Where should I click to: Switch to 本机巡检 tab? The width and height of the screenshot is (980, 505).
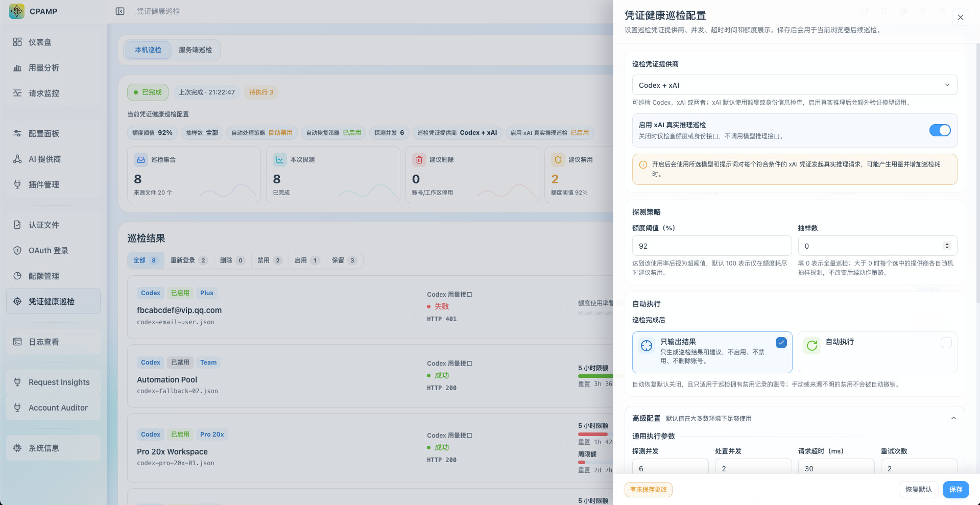click(x=148, y=50)
